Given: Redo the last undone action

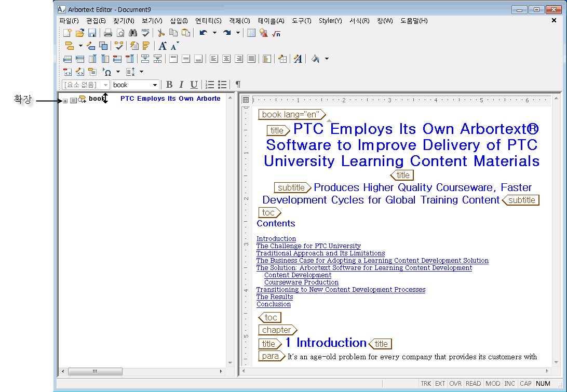Looking at the screenshot, I should click(x=227, y=33).
